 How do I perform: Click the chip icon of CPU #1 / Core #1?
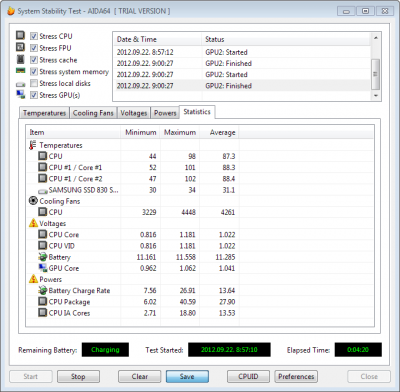(42, 167)
